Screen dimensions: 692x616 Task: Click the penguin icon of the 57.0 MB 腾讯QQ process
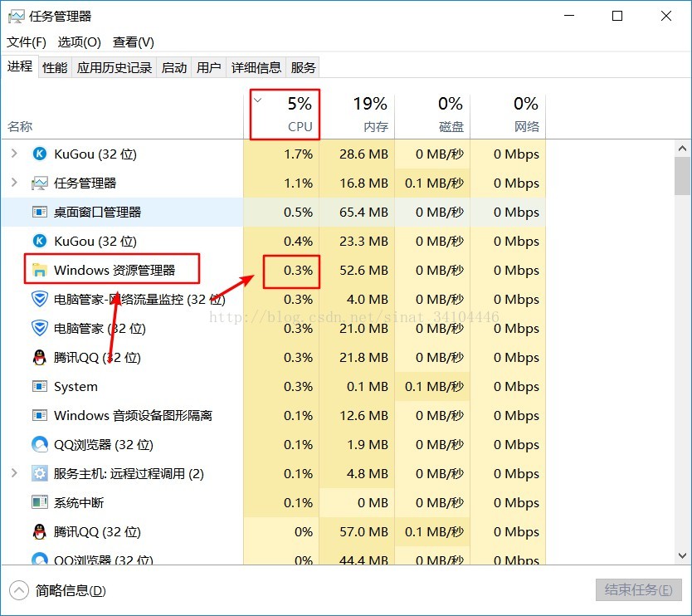pyautogui.click(x=40, y=531)
